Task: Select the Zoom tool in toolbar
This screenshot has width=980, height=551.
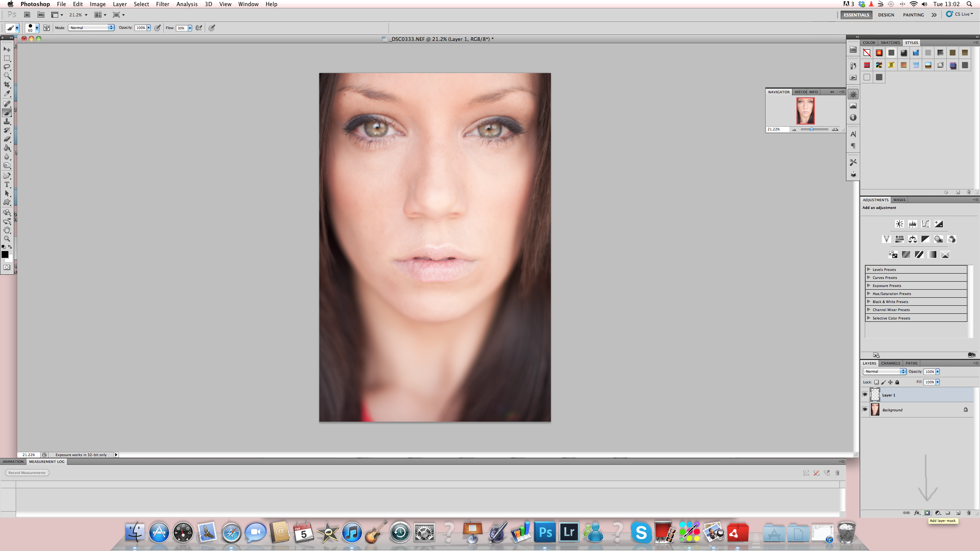Action: [7, 239]
